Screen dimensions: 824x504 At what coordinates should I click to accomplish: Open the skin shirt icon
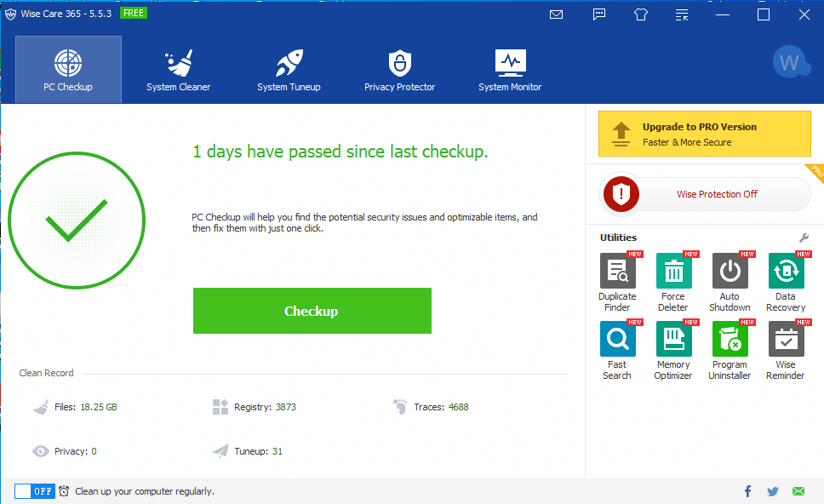tap(641, 14)
